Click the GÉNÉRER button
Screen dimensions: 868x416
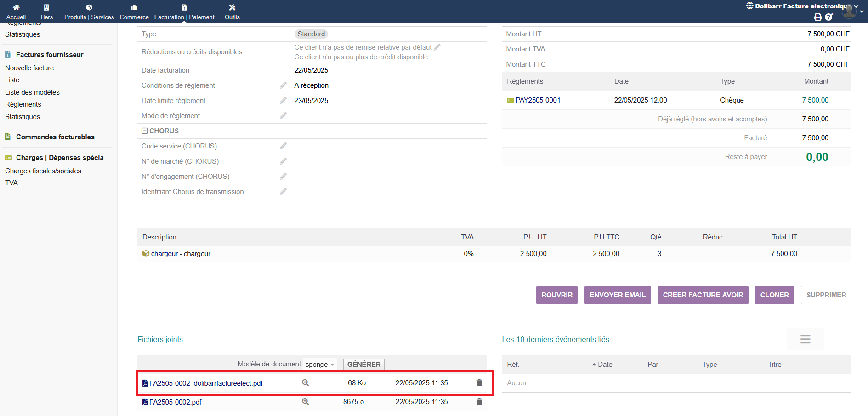click(363, 365)
